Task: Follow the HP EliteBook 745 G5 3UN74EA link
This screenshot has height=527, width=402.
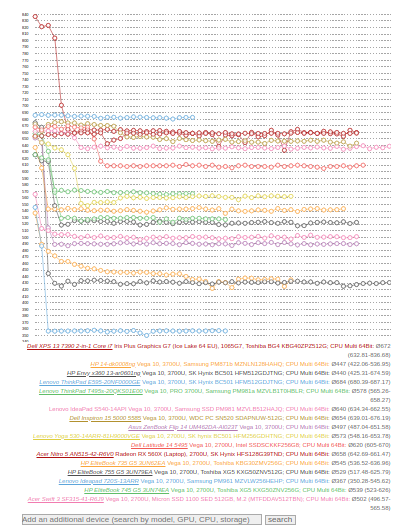Action: tap(126, 490)
